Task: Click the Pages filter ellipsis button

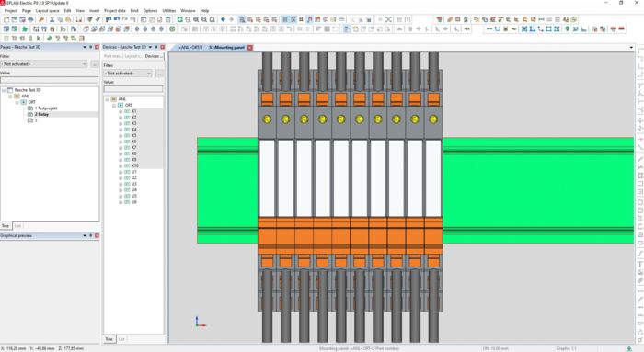Action: [95, 64]
